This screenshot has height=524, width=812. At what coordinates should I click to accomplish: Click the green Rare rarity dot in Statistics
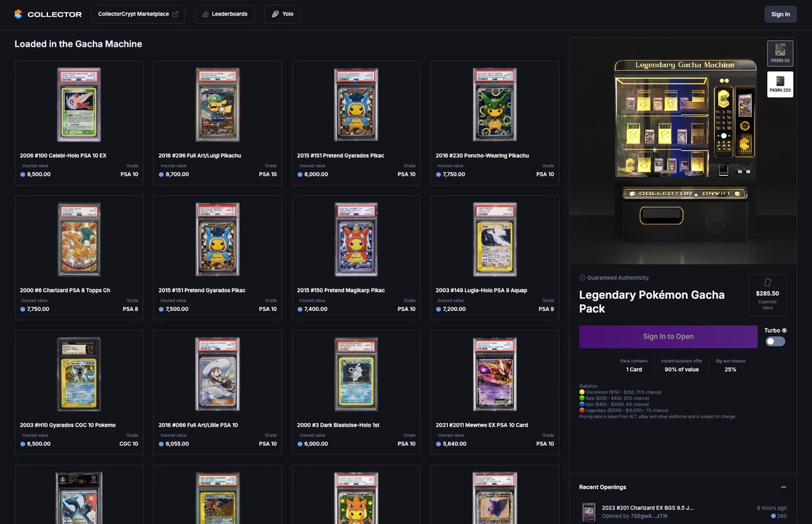[x=581, y=398]
